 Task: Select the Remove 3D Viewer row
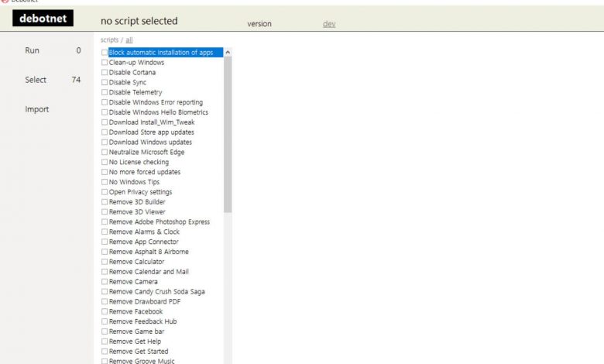pyautogui.click(x=137, y=212)
